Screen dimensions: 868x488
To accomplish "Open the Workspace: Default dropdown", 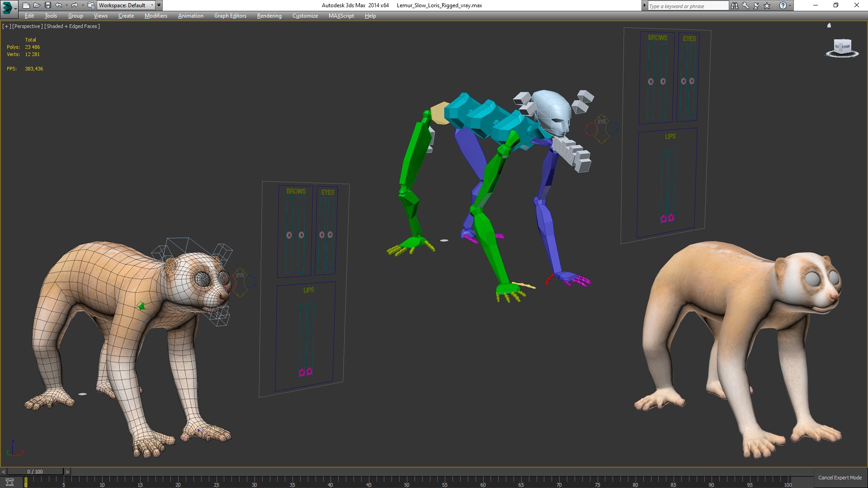I will (126, 5).
